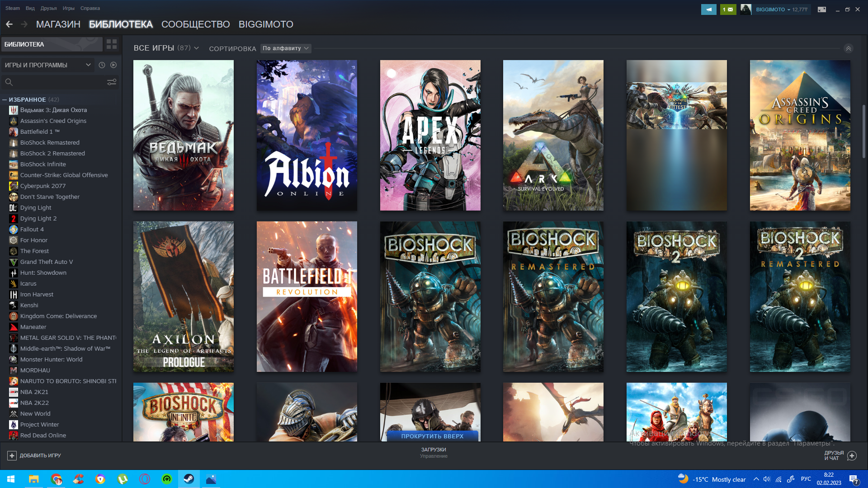This screenshot has height=488, width=868.
Task: Open ЗАГРУЗКИ downloads manager
Action: [x=434, y=453]
